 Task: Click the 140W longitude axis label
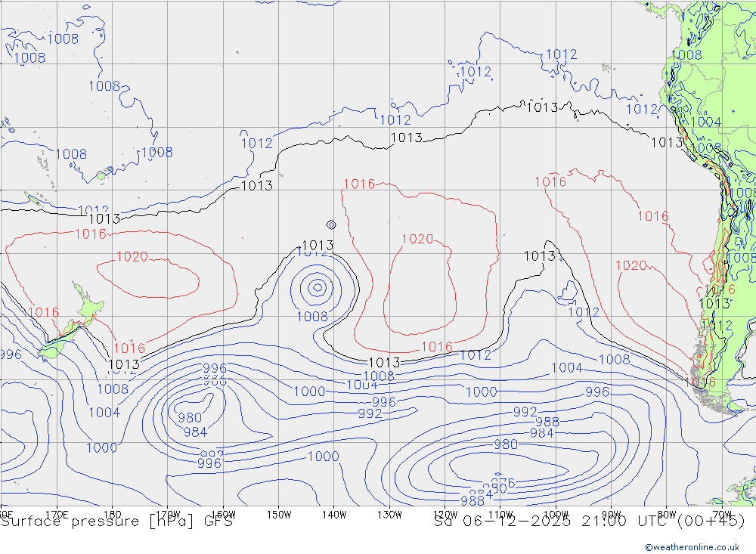[334, 515]
